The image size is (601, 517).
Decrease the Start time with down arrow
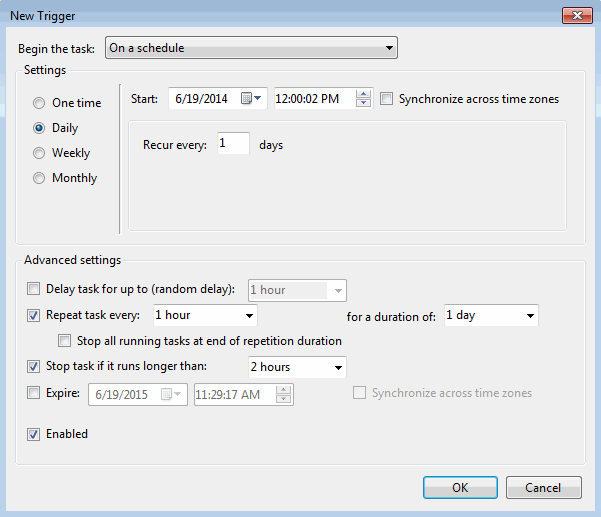(x=364, y=103)
